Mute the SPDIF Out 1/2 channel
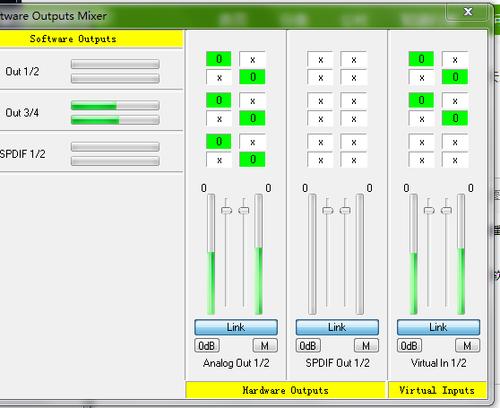Image resolution: width=500 pixels, height=408 pixels. 366,346
